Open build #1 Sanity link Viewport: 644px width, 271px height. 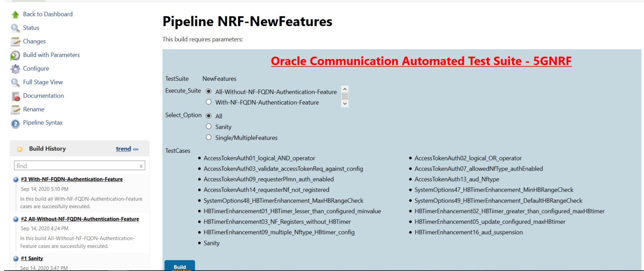pyautogui.click(x=32, y=258)
